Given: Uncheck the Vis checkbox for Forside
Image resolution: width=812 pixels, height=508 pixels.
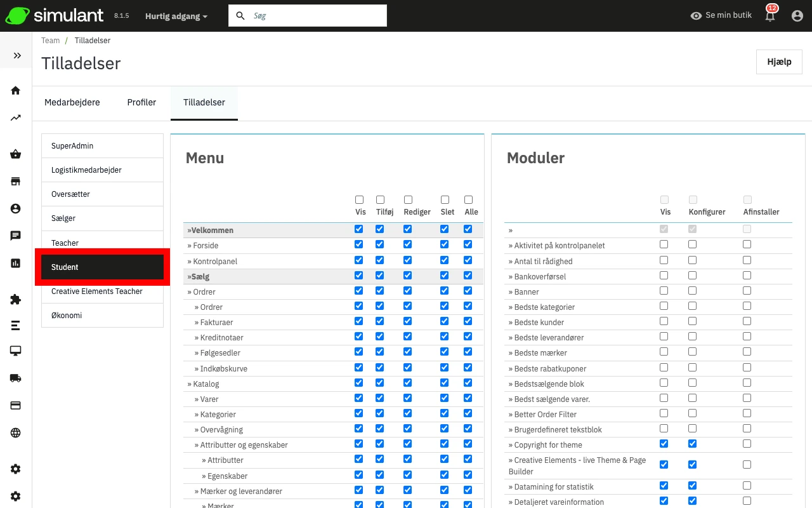Looking at the screenshot, I should tap(359, 244).
